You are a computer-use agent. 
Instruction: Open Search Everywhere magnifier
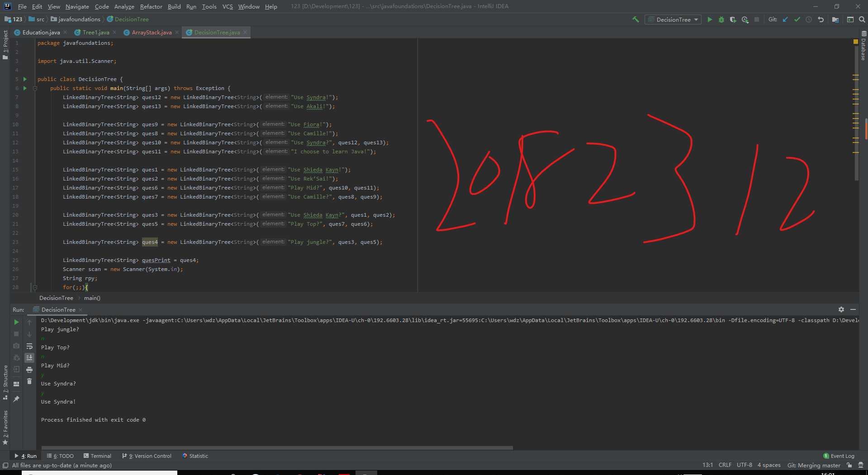pyautogui.click(x=862, y=19)
